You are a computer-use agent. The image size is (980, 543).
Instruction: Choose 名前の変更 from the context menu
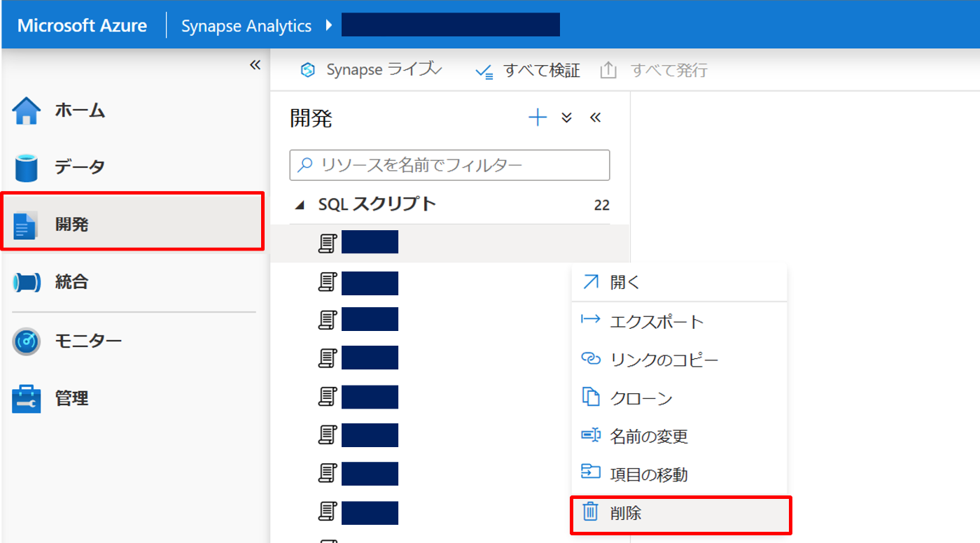click(679, 437)
